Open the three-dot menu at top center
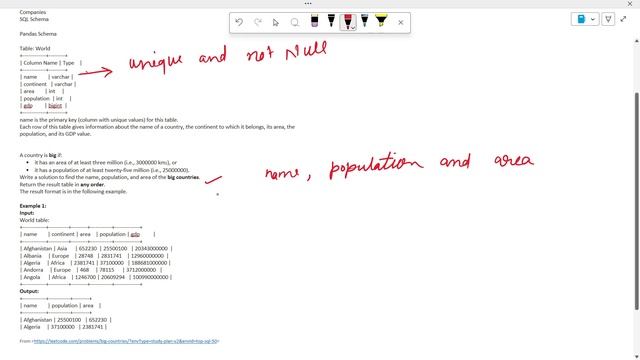640x360 pixels. click(x=308, y=3)
